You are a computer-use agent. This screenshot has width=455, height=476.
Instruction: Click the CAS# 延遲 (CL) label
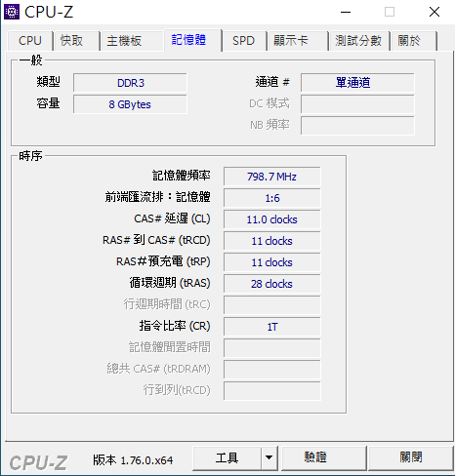click(x=172, y=218)
